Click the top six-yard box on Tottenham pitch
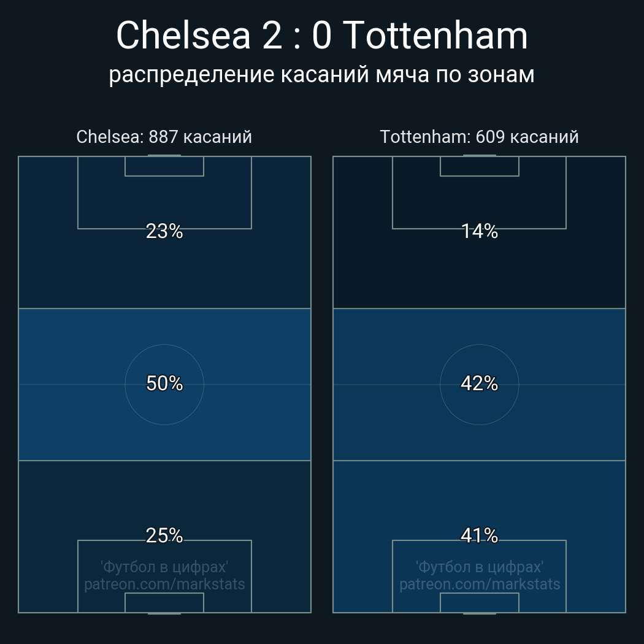 [479, 166]
